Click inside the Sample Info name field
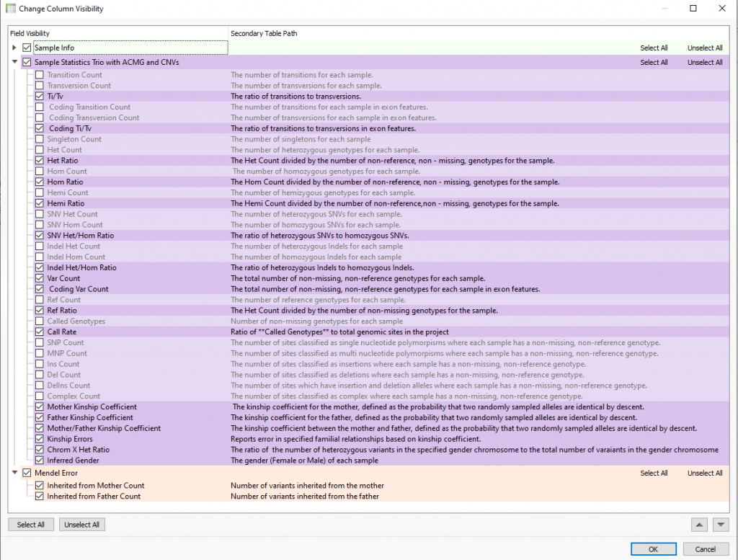The image size is (738, 560). [130, 47]
